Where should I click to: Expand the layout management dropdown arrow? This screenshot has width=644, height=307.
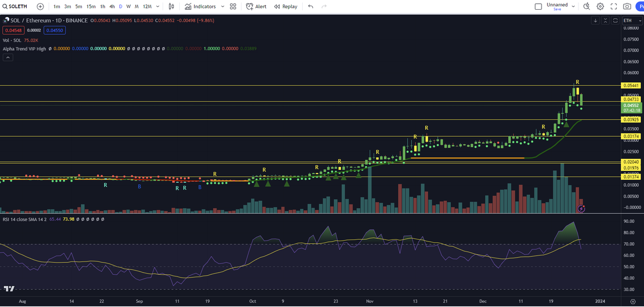click(574, 6)
